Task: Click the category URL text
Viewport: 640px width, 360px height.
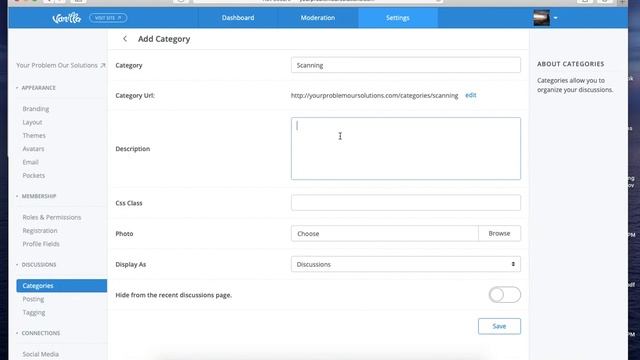Action: point(374,96)
